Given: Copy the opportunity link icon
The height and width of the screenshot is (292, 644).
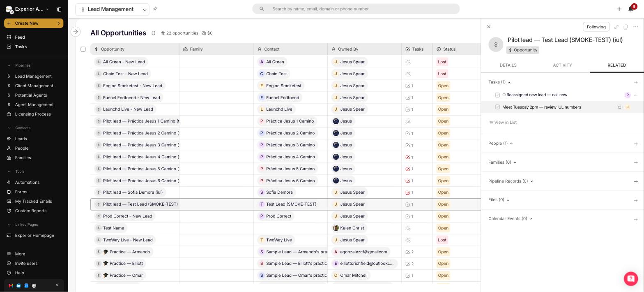Looking at the screenshot, I should pyautogui.click(x=626, y=27).
